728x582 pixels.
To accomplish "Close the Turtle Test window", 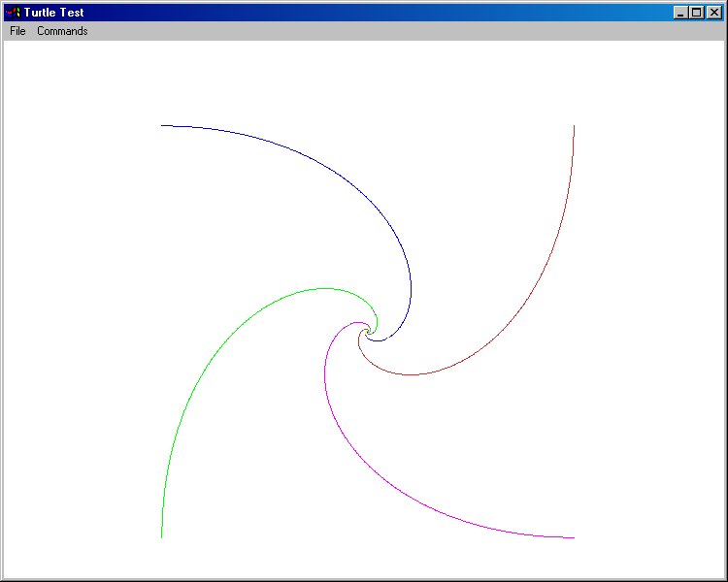I will point(712,13).
